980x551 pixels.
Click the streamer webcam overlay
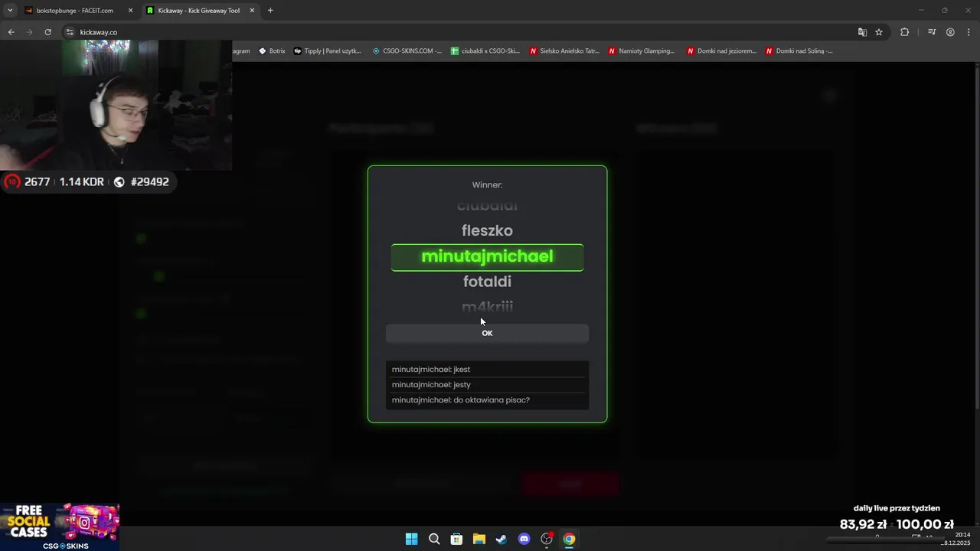point(116,105)
